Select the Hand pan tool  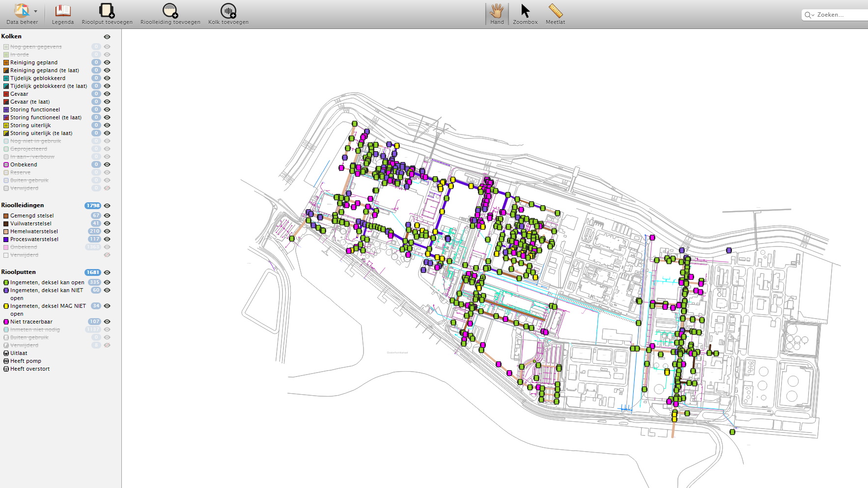coord(497,14)
